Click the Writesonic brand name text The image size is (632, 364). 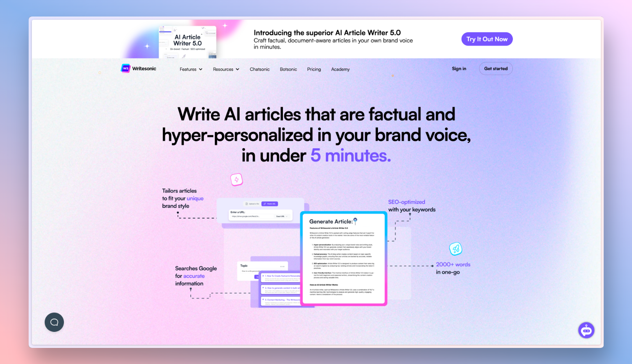(x=144, y=69)
